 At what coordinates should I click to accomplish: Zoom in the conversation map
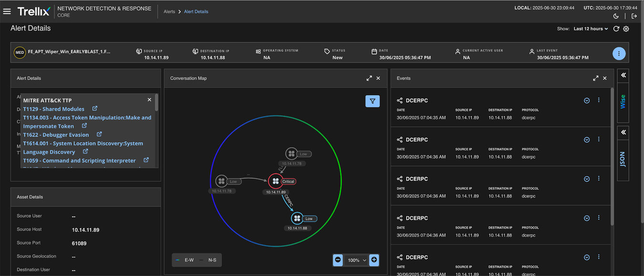pyautogui.click(x=374, y=260)
